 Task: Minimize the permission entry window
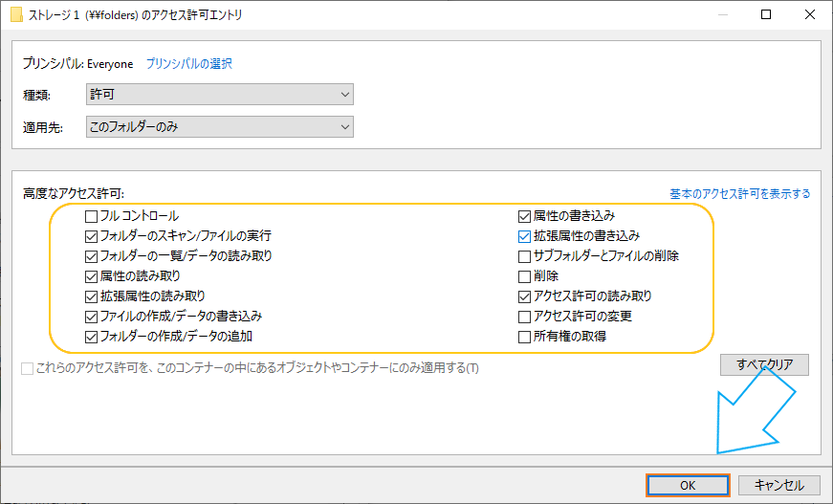click(722, 14)
